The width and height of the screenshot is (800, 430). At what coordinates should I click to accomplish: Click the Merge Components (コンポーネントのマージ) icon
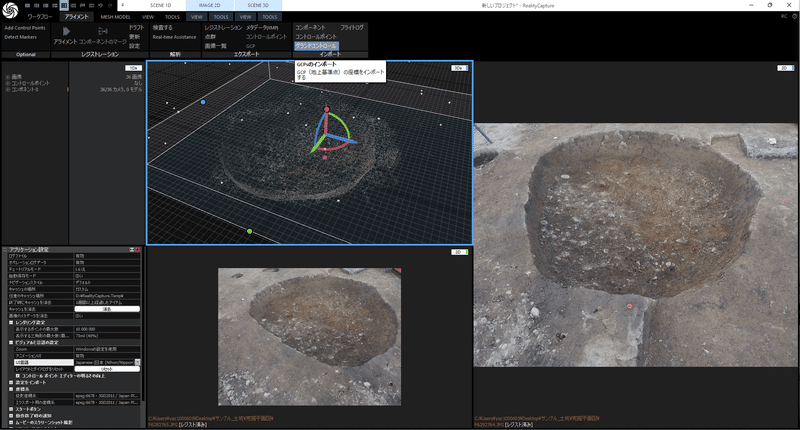[103, 31]
